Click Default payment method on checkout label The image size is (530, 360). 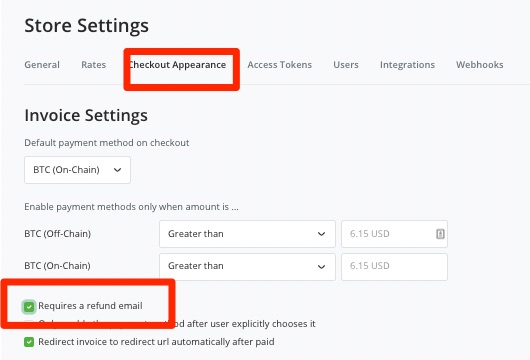106,143
